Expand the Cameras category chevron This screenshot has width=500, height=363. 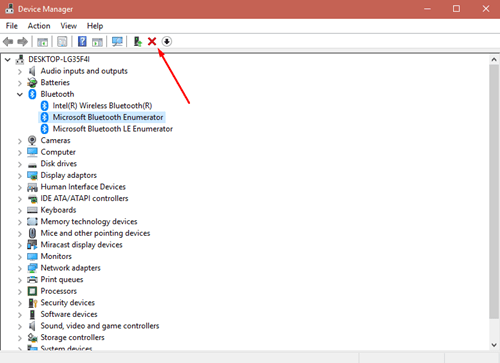click(x=20, y=141)
